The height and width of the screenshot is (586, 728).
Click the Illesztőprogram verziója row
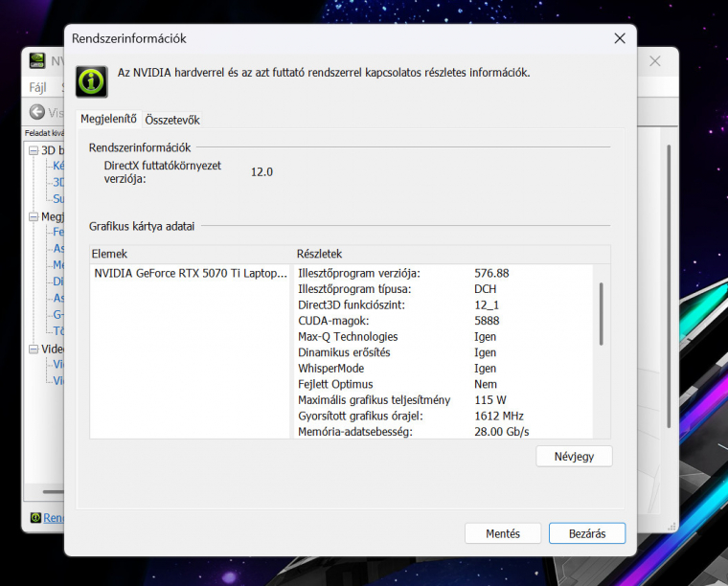pos(444,273)
